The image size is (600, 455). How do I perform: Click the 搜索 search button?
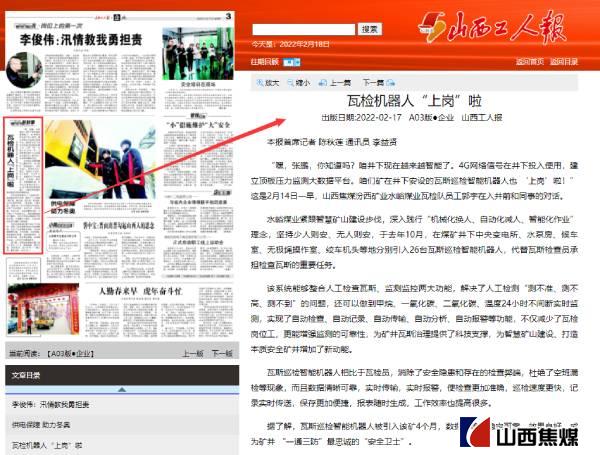tap(370, 29)
